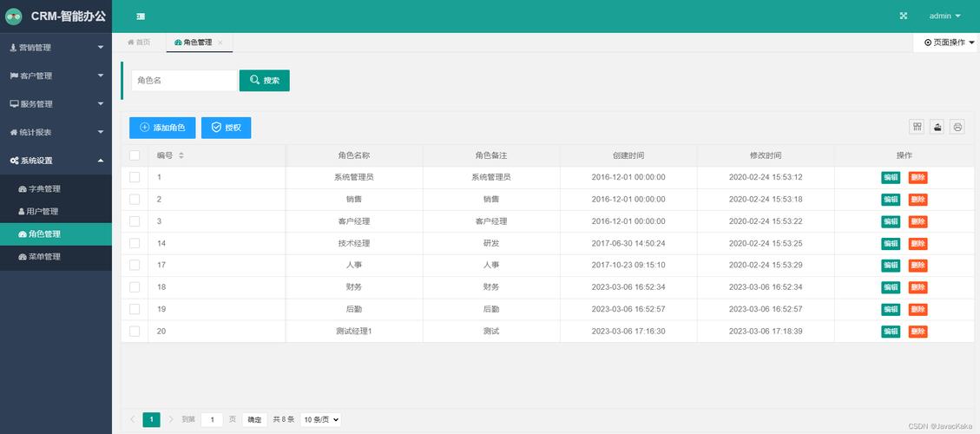The image size is (980, 434).
Task: Delete the 财务 role
Action: point(918,287)
